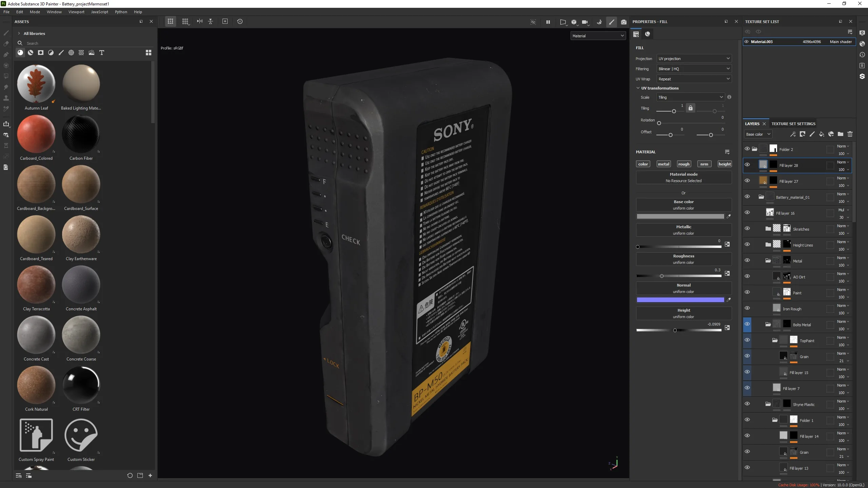Open the Viewport menu
Image resolution: width=868 pixels, height=488 pixels.
click(x=76, y=12)
